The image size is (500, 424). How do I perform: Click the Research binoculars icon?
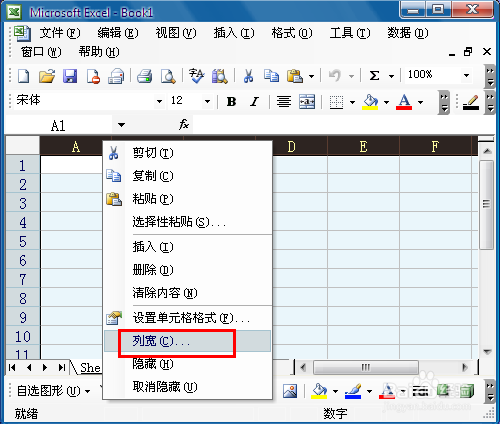tap(219, 76)
